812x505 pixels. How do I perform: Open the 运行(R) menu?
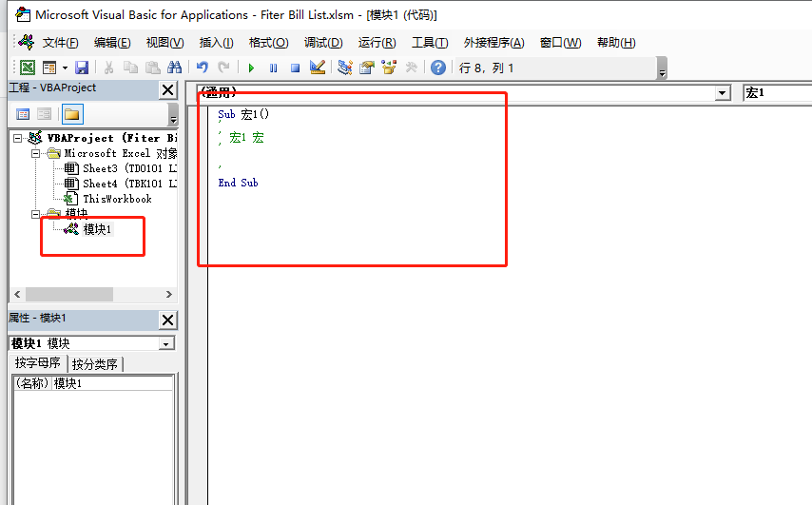tap(377, 43)
